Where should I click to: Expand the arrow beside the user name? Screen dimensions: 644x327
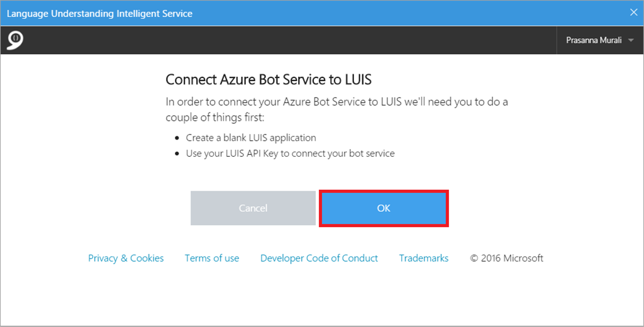(x=631, y=41)
